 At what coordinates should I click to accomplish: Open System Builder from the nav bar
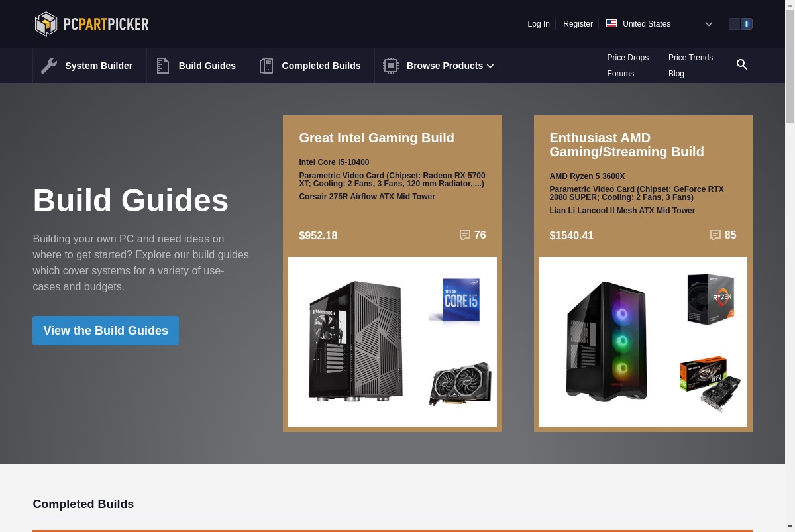[89, 66]
